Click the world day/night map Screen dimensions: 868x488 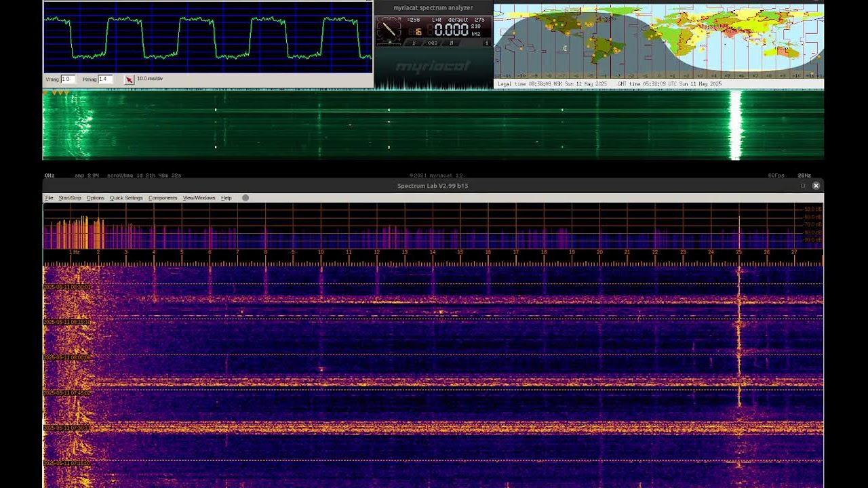click(x=658, y=41)
